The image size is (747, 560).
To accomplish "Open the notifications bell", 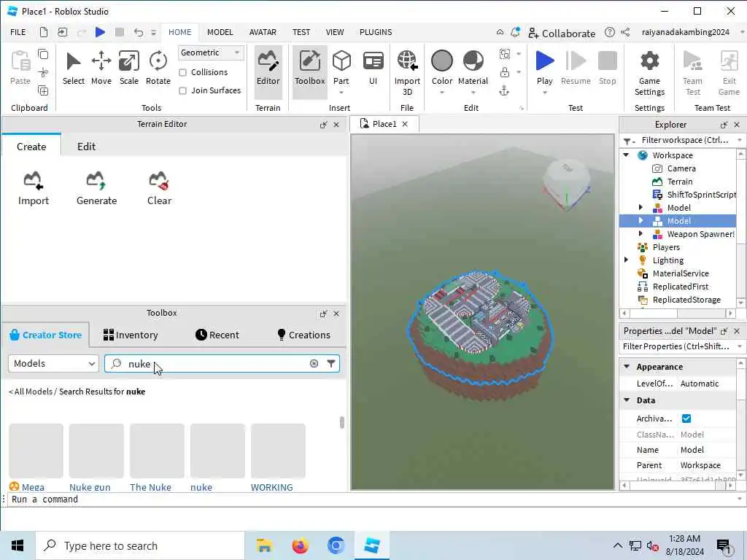I will click(515, 32).
